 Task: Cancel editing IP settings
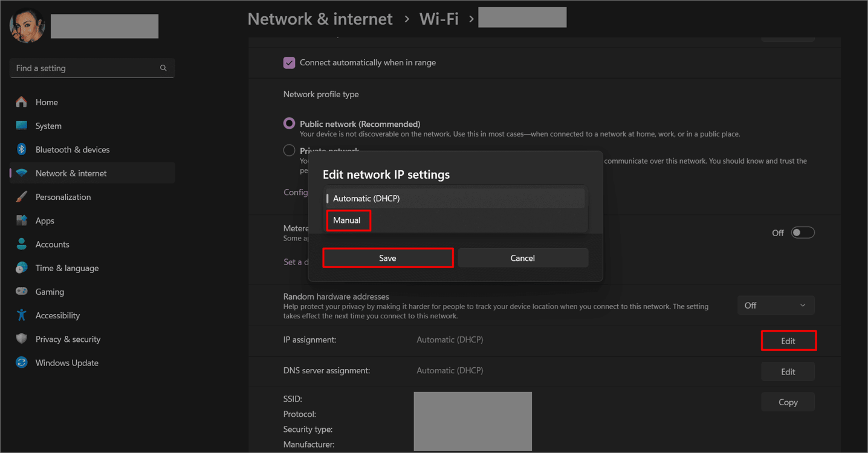coord(522,257)
